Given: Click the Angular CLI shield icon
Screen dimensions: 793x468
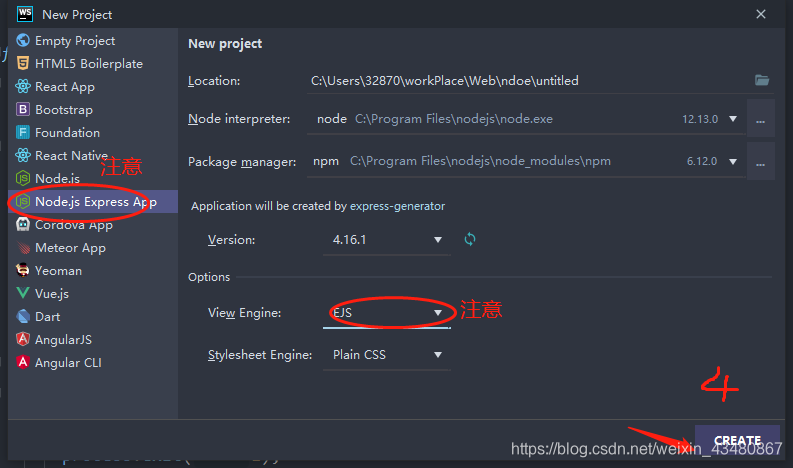Looking at the screenshot, I should click(x=23, y=362).
